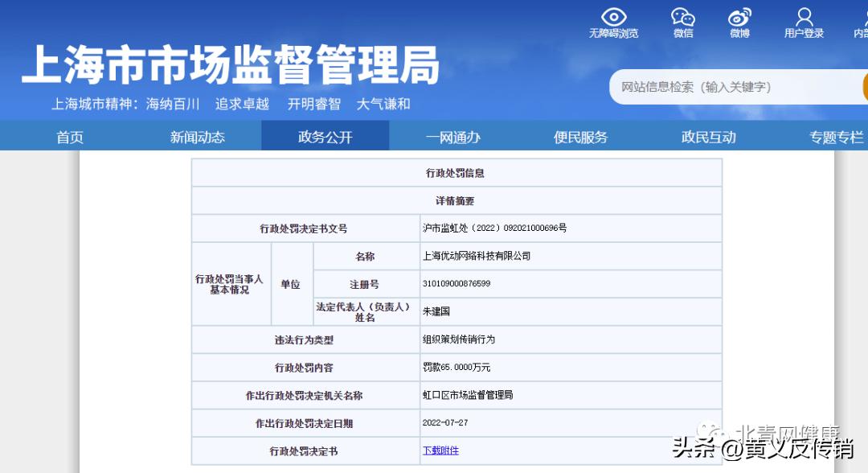Screen dimensions: 868x473
Task: Select the 首页 menu item
Action: [x=69, y=136]
